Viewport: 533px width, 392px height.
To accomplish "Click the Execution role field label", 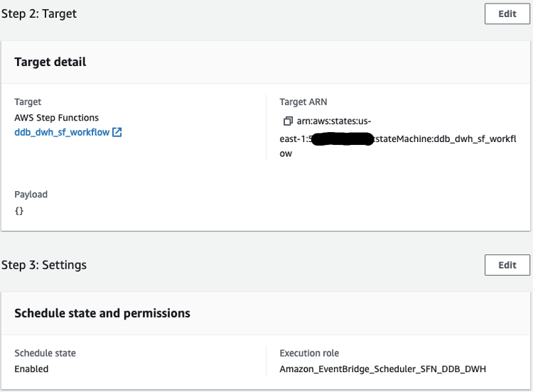I will [309, 353].
